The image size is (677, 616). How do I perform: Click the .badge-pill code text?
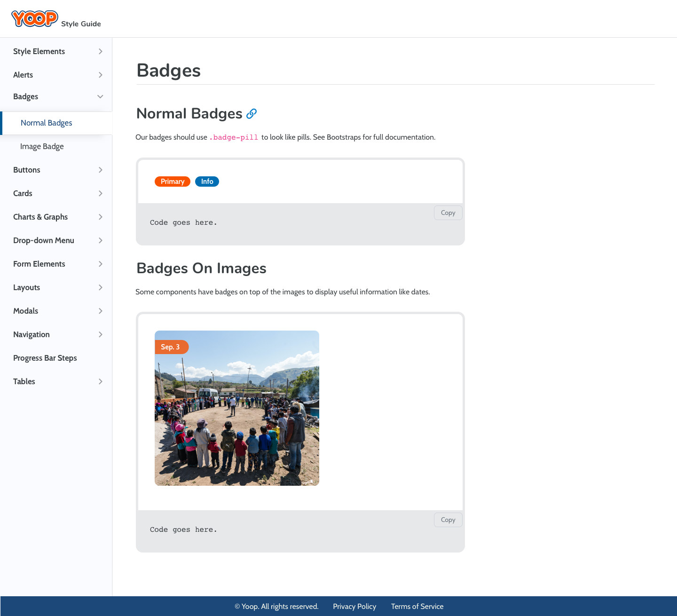(234, 137)
